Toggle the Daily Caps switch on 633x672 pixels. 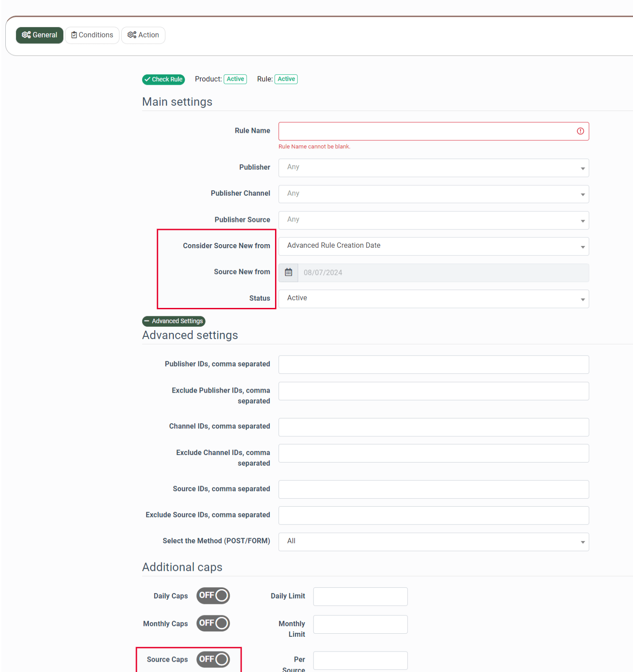213,596
